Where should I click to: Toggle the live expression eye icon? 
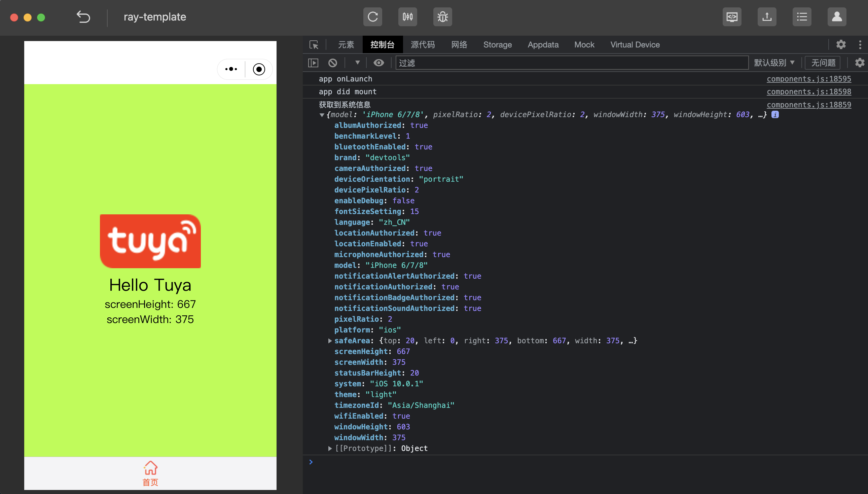coord(378,63)
